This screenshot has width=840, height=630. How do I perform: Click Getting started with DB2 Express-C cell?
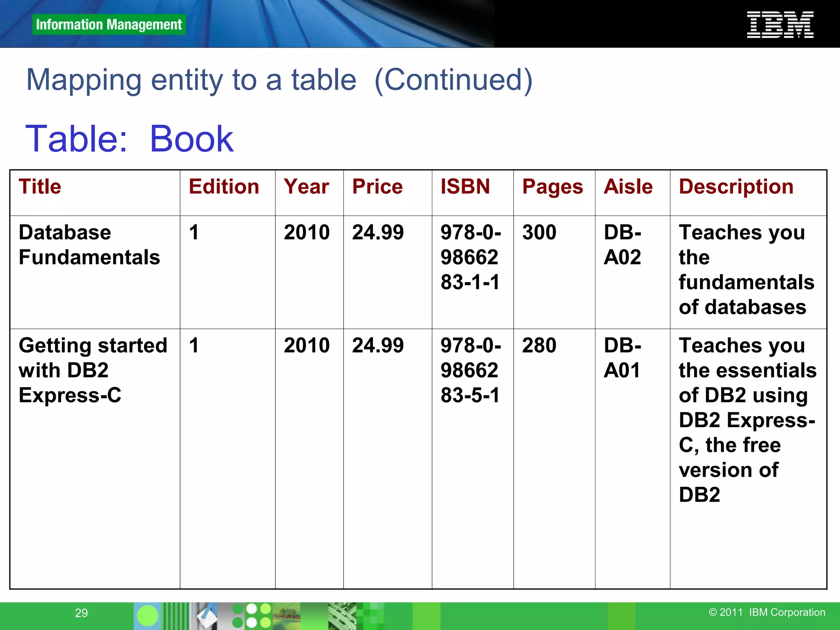(93, 370)
